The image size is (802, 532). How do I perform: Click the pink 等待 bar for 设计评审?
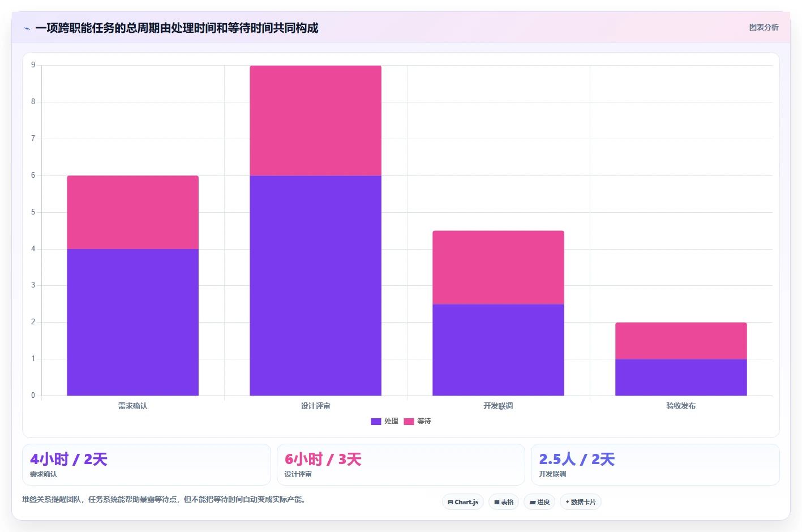(x=315, y=121)
